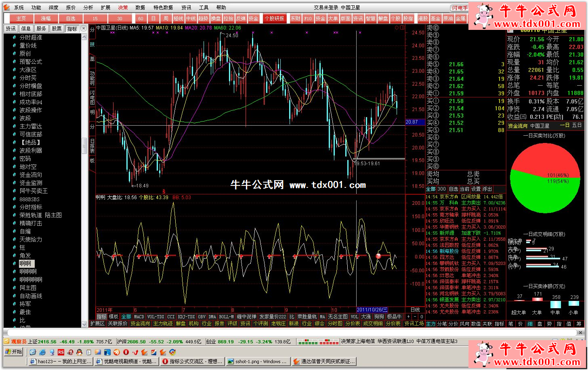
Task: Click the QQ penguin quick launch icon
Action: 79,352
